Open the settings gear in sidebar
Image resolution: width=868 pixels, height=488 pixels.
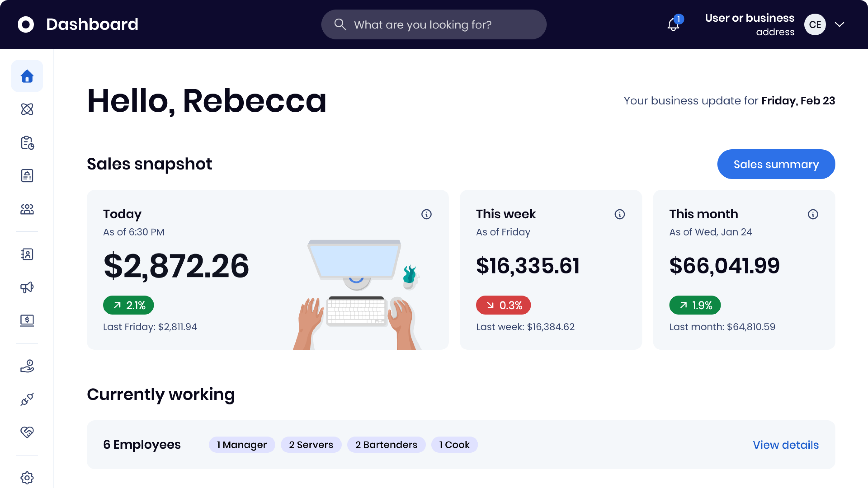point(27,477)
